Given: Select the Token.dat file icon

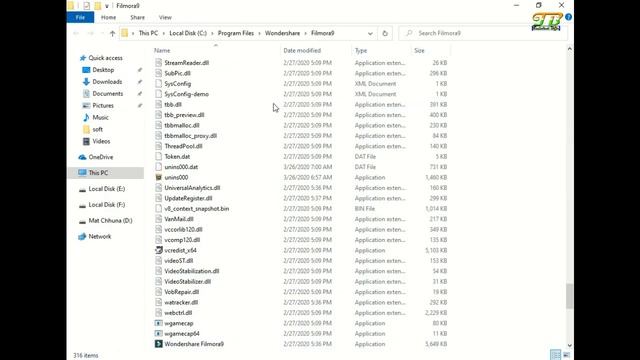Looking at the screenshot, I should pyautogui.click(x=158, y=156).
